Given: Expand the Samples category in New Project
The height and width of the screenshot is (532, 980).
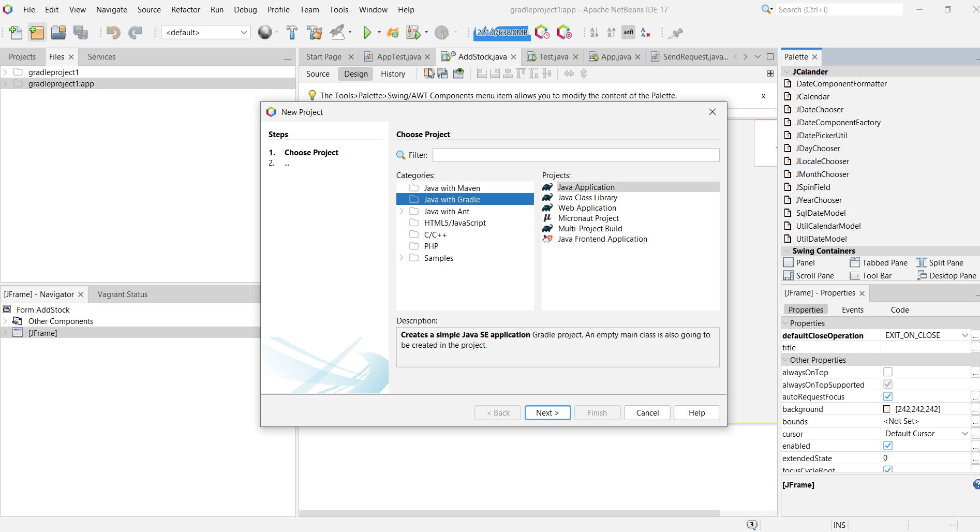Looking at the screenshot, I should pyautogui.click(x=402, y=258).
